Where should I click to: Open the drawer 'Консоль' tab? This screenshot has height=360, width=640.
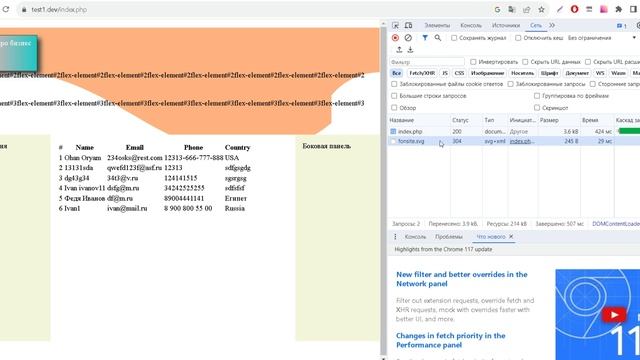[415, 237]
